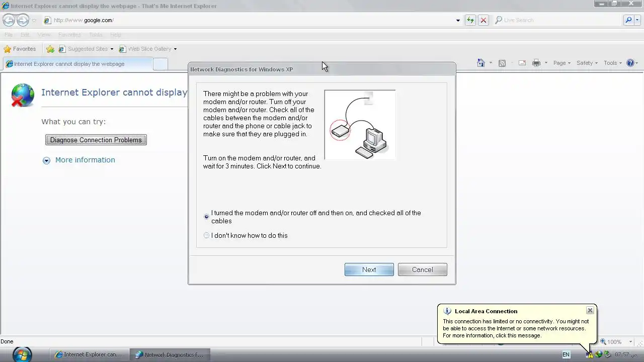This screenshot has width=644, height=362.
Task: Click the green Refresh page icon
Action: click(470, 20)
